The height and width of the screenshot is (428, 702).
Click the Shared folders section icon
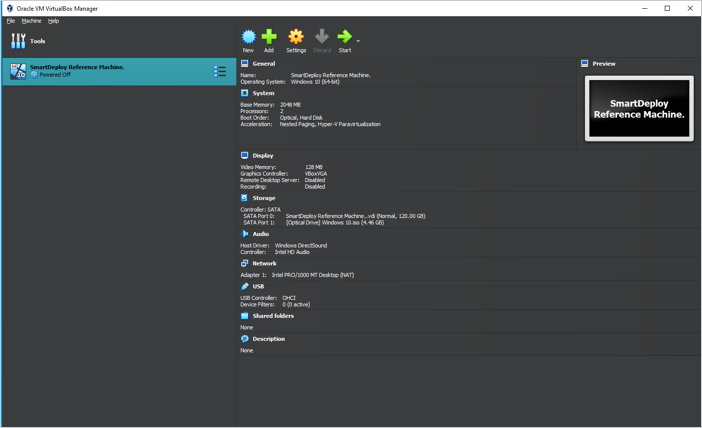(x=244, y=316)
